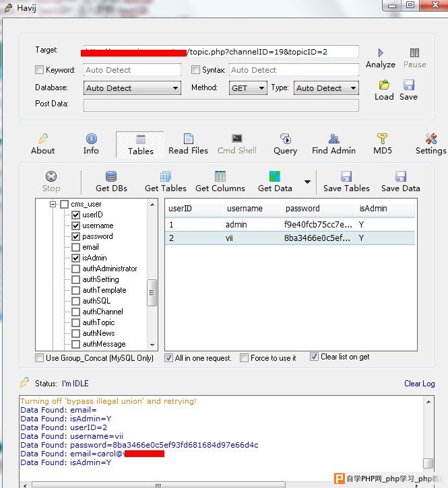Open the About carrot icon

[43, 139]
